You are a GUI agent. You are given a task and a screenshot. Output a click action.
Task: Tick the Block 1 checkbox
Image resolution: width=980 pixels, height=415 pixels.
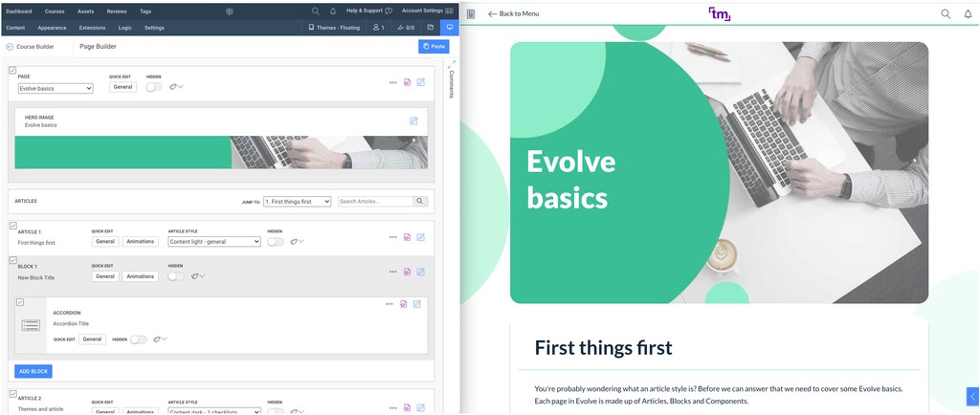[12, 260]
